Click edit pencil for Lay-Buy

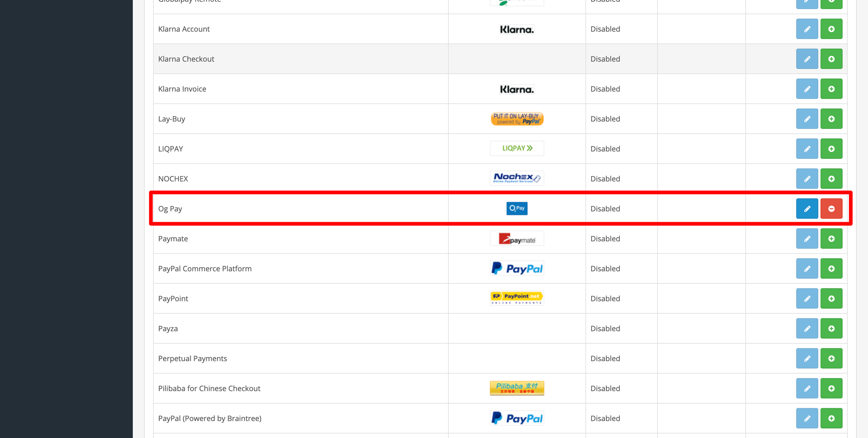click(x=807, y=119)
